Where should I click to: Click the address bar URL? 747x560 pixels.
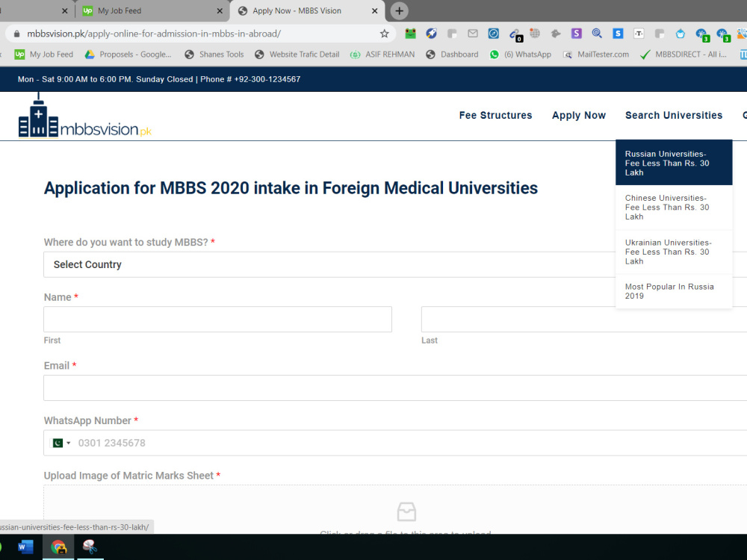154,34
